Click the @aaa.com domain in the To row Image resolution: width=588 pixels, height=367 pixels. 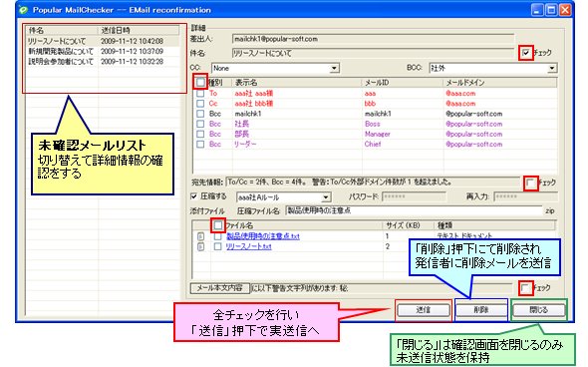[x=460, y=94]
